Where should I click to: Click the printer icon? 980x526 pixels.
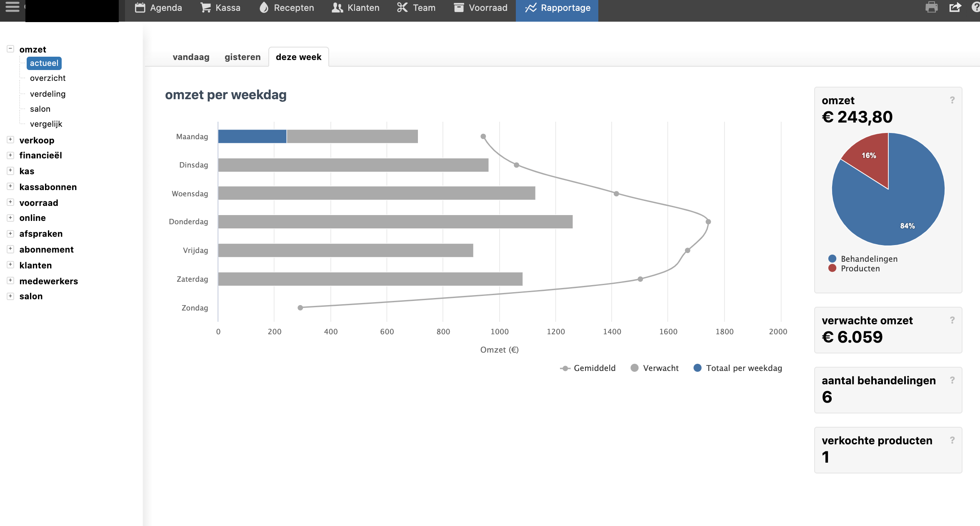[931, 8]
